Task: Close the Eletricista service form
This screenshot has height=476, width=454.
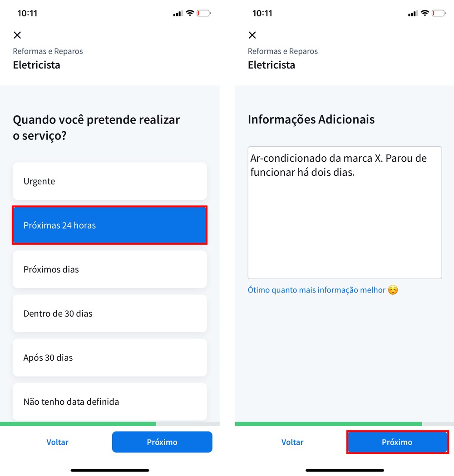Action: coord(17,35)
